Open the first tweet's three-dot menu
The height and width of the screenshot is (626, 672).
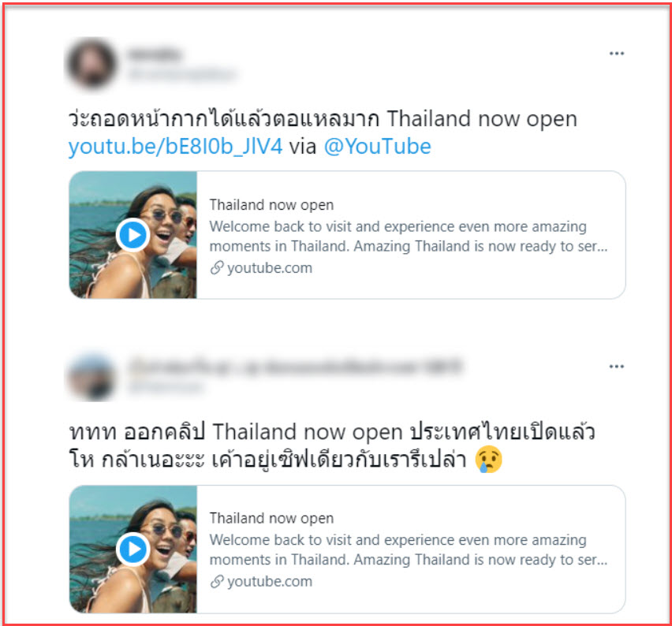[x=616, y=54]
